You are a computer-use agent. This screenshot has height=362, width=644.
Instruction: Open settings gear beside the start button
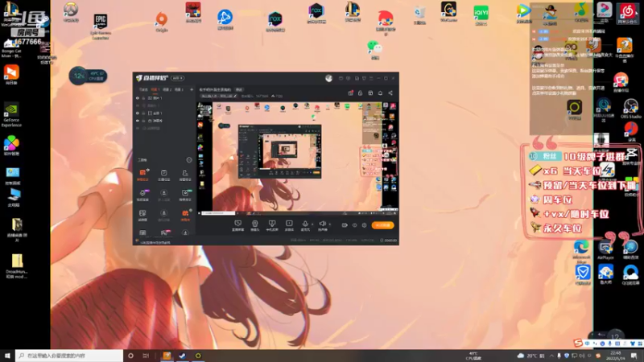pos(365,225)
